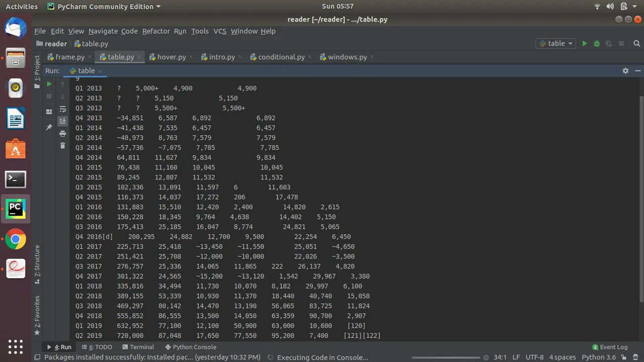Print the console output with printer icon

point(62,133)
